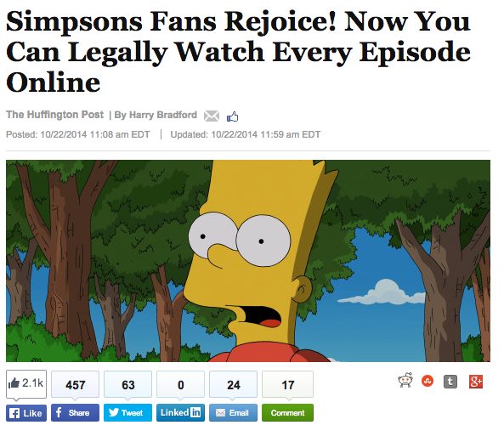Click the envelope email icon beside the byline
Screen dimensions: 504x442
pyautogui.click(x=212, y=116)
